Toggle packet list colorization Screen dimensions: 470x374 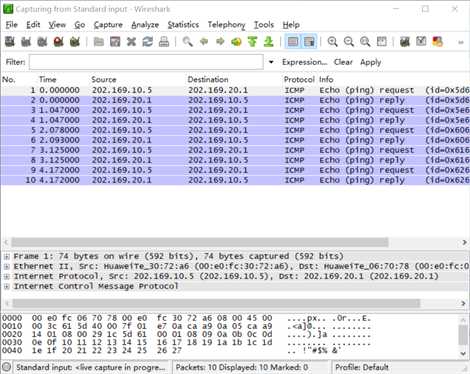coord(293,42)
